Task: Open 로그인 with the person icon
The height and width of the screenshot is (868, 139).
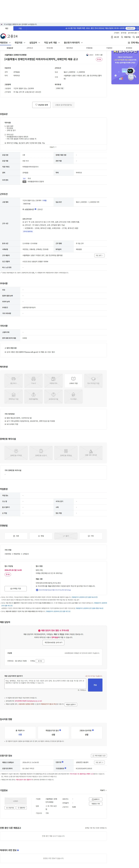Action: tap(115, 37)
